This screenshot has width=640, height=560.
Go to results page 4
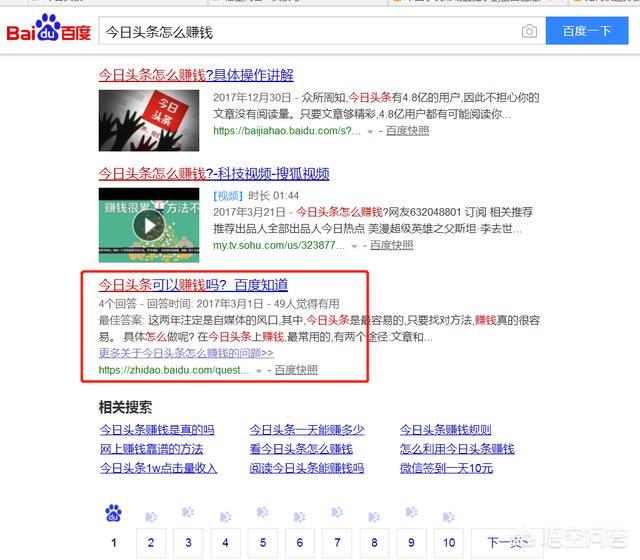(225, 543)
